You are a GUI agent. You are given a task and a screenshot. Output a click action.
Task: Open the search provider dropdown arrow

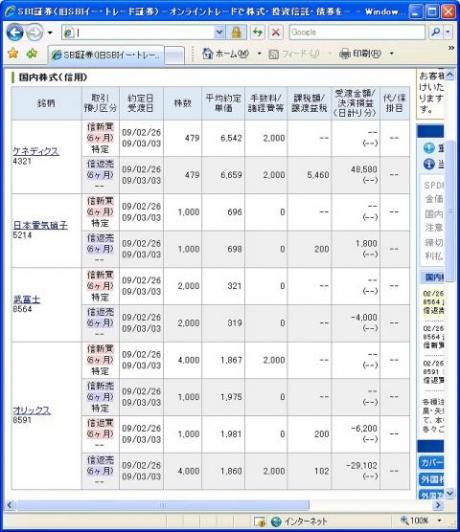(x=448, y=32)
